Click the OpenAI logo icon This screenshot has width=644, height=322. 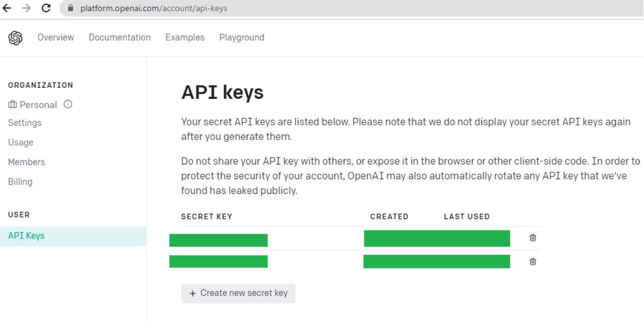click(x=15, y=38)
